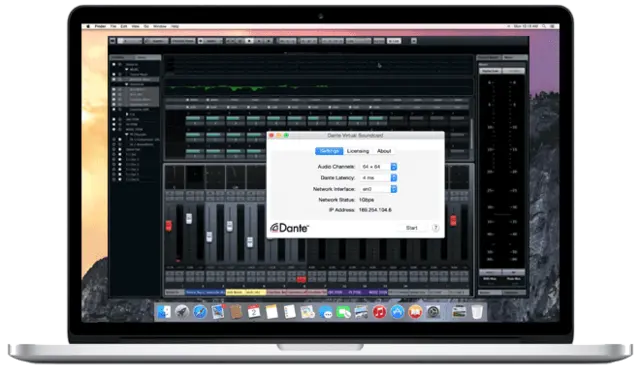This screenshot has width=640, height=375.
Task: Open orange iBooks icon in the Dock
Action: [x=415, y=313]
